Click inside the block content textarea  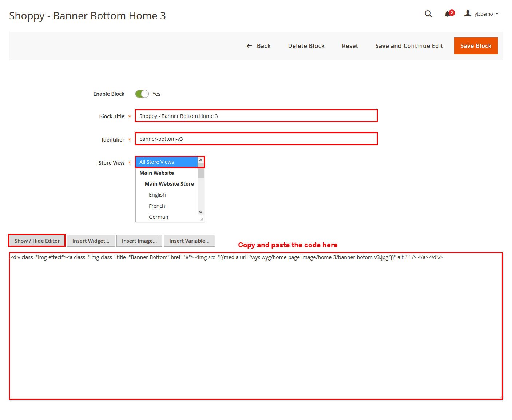click(256, 326)
